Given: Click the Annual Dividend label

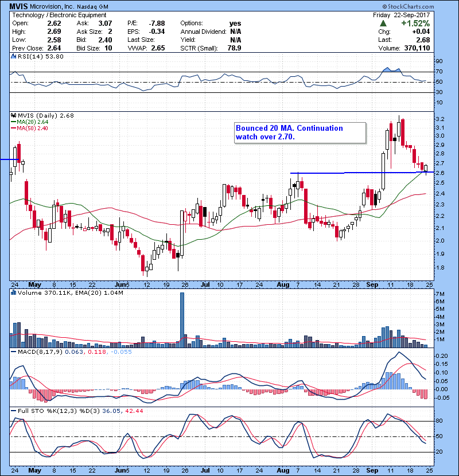Looking at the screenshot, I should tap(203, 32).
